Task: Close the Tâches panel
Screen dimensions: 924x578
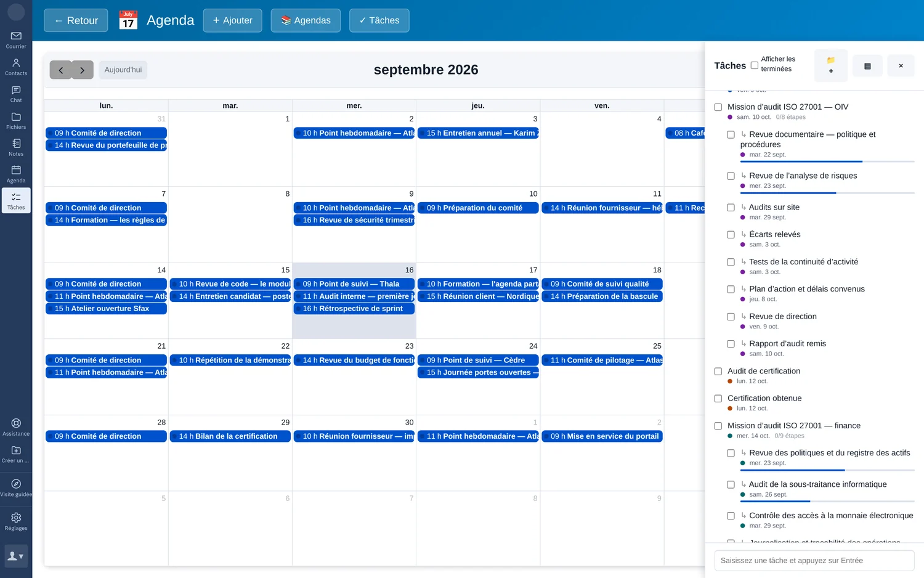Action: click(901, 66)
